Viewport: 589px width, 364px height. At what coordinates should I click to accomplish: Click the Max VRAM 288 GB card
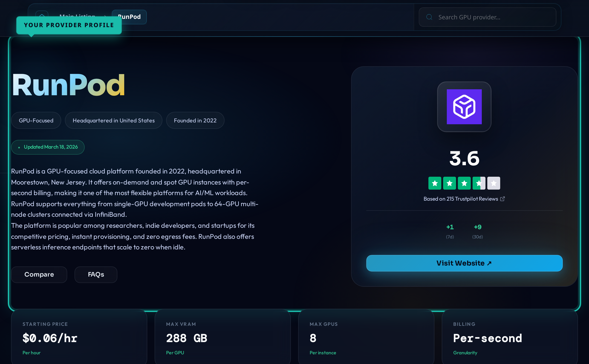pos(222,337)
